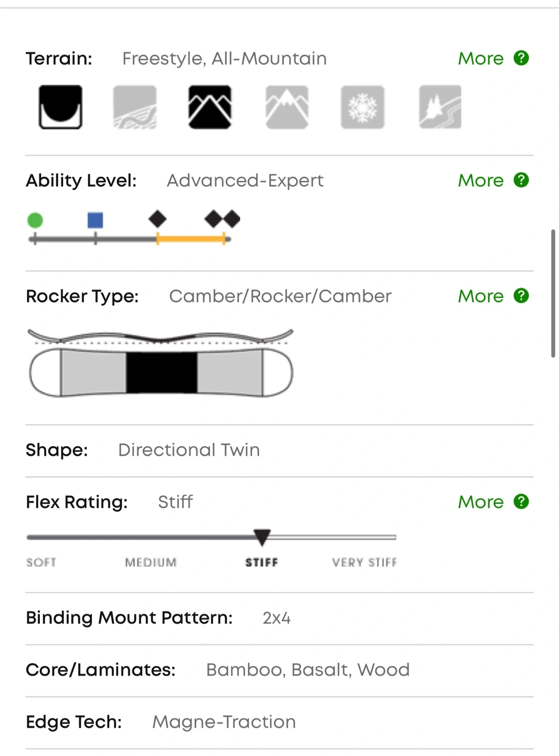This screenshot has height=756, width=559.
Task: Click the question mark icon for Flex Rating
Action: [x=521, y=501]
